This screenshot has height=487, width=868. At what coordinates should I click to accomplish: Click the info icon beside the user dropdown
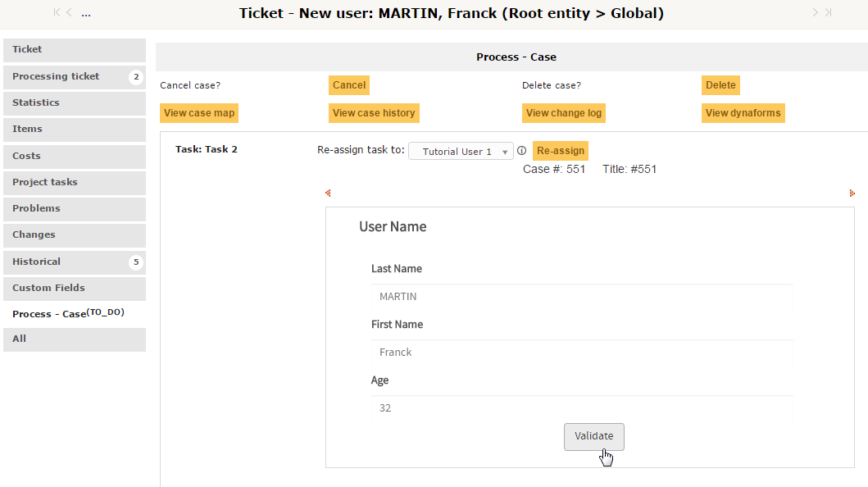tap(521, 151)
